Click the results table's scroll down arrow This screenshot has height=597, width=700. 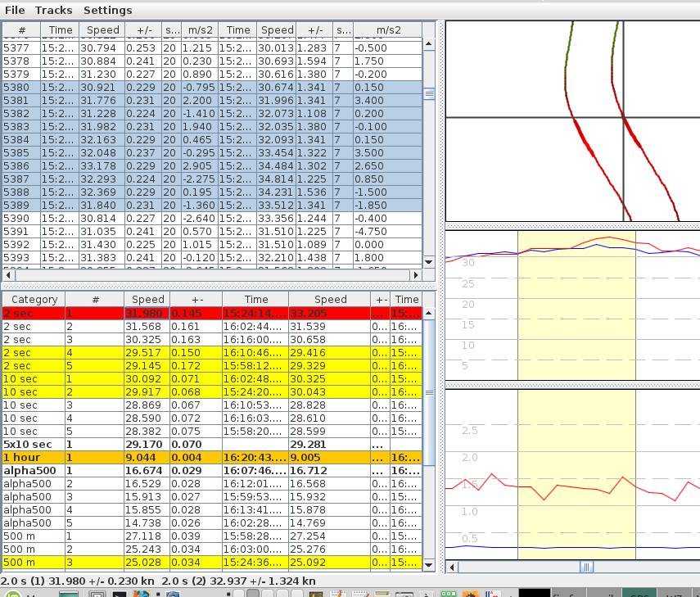pos(428,565)
